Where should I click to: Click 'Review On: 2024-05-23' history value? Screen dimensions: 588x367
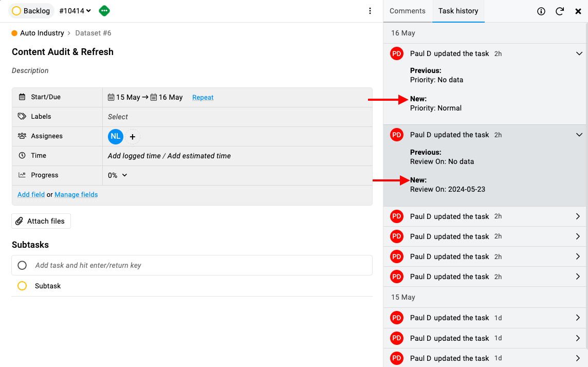447,189
